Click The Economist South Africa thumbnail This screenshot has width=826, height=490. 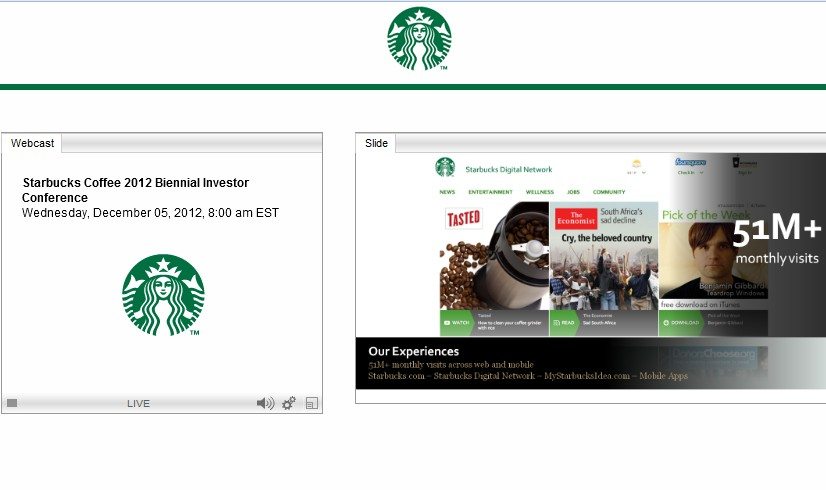point(604,256)
